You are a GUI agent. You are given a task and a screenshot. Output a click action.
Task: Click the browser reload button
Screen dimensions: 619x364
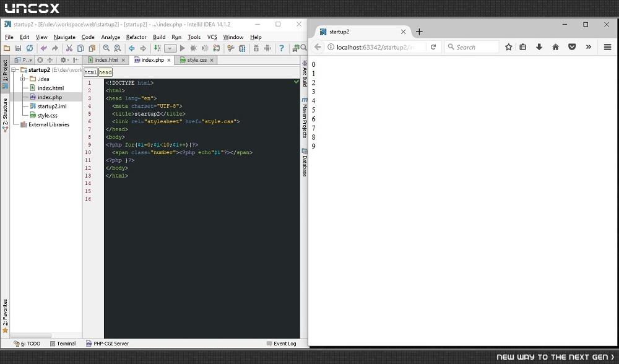[433, 47]
